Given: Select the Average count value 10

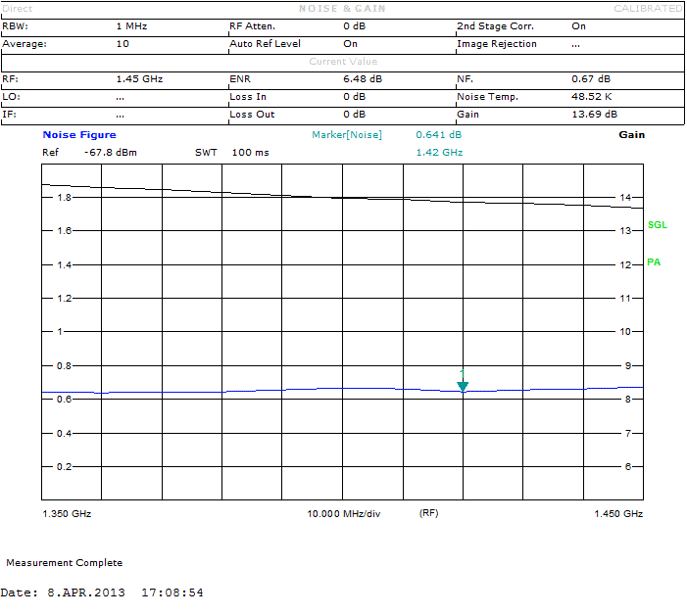Looking at the screenshot, I should [x=122, y=44].
